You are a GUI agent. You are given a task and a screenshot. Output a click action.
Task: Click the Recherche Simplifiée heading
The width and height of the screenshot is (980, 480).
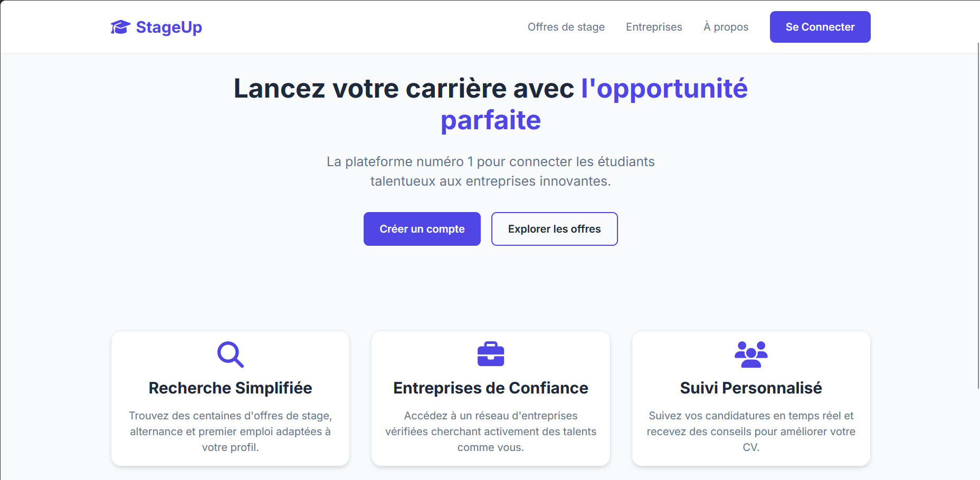230,388
